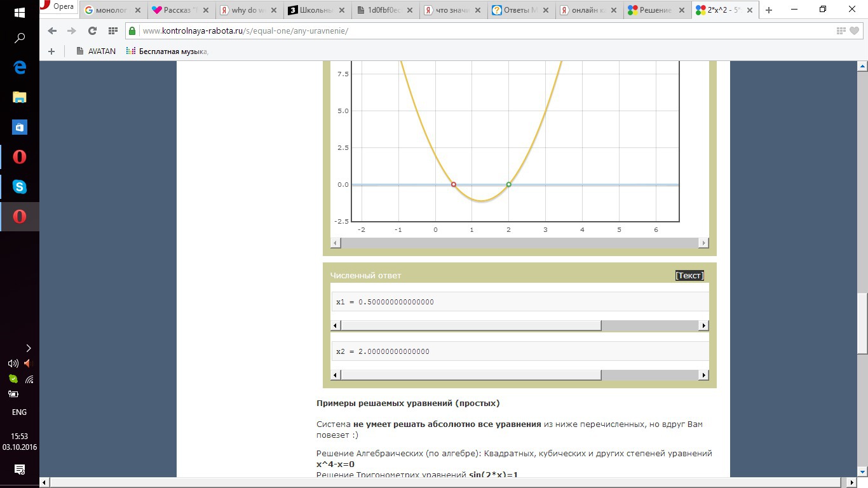868x488 pixels.
Task: Launch Microsoft Edge from the taskbar
Action: click(x=20, y=67)
